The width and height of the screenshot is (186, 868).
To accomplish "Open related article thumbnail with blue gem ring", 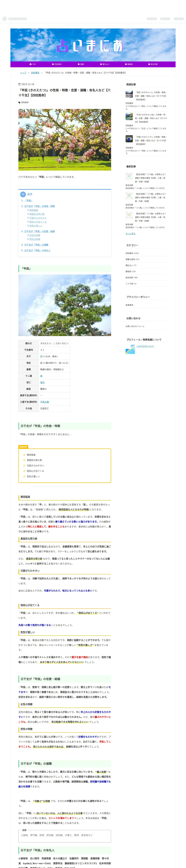I will [x=129, y=139].
